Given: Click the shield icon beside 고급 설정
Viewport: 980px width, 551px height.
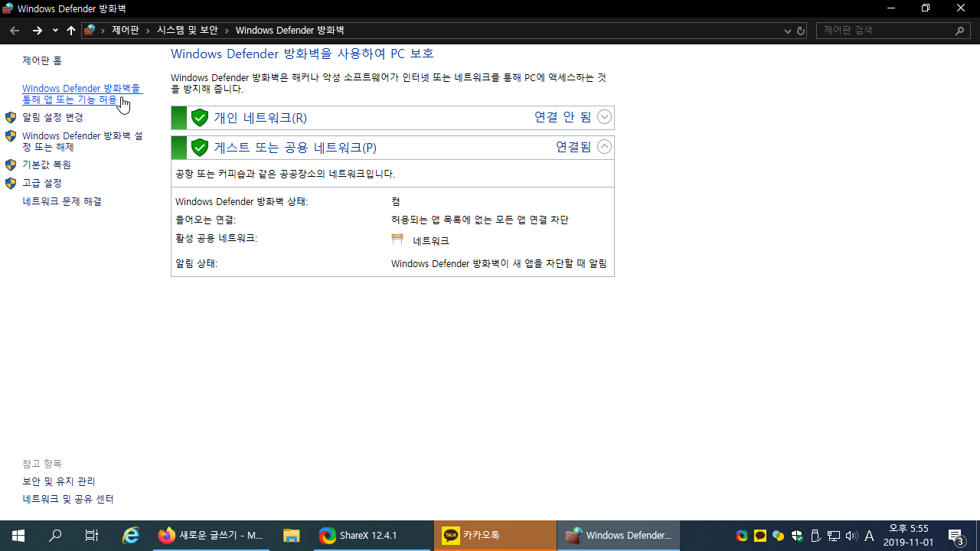Looking at the screenshot, I should 11,183.
